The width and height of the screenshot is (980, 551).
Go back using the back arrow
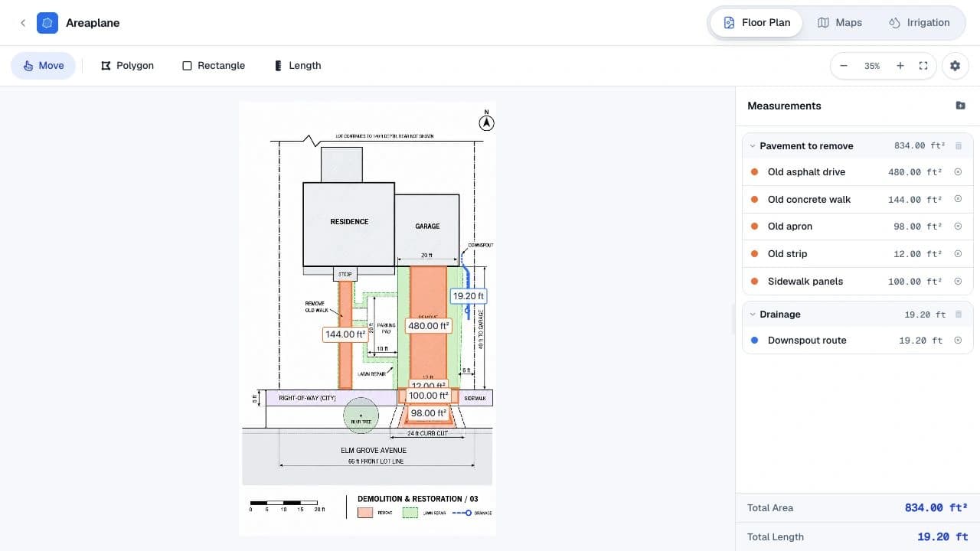pyautogui.click(x=23, y=23)
